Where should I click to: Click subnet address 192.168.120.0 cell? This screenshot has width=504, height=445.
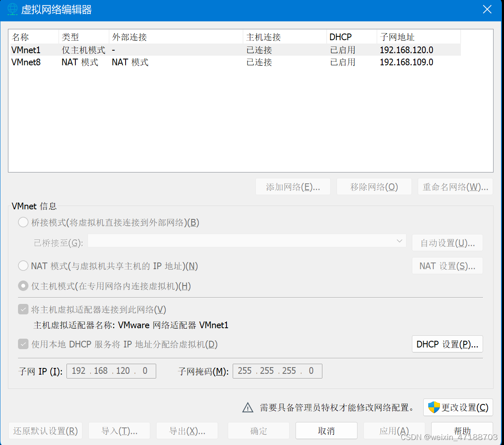[x=406, y=50]
